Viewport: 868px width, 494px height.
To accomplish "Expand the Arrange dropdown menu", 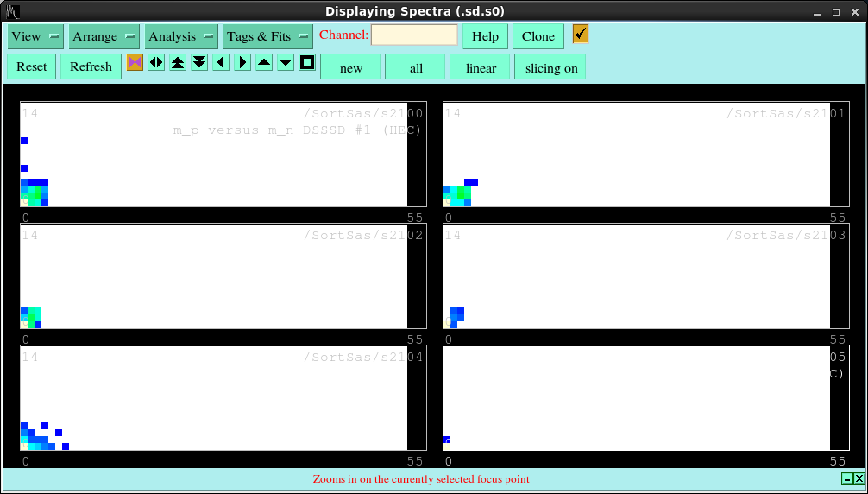I will (104, 36).
